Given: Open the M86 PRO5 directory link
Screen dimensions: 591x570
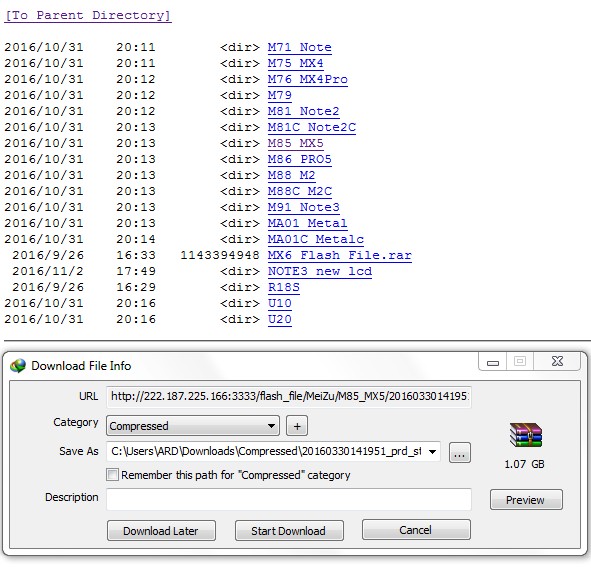Looking at the screenshot, I should [x=300, y=159].
